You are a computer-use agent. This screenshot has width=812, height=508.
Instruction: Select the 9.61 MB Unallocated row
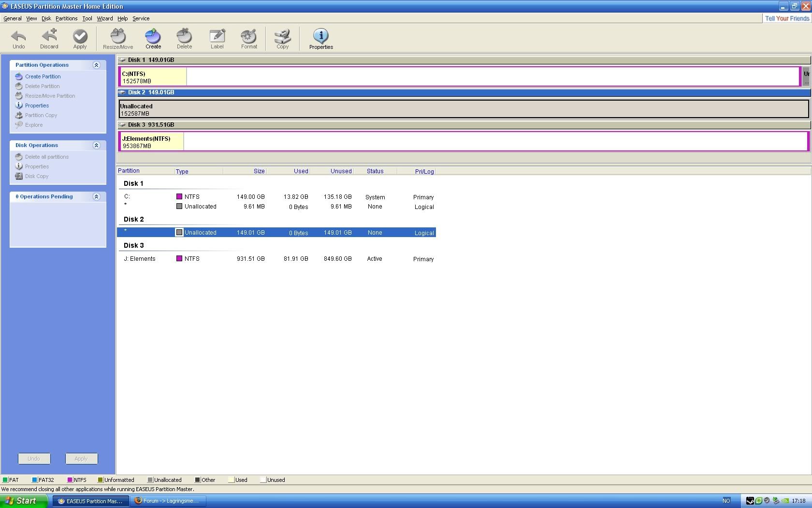coord(276,207)
